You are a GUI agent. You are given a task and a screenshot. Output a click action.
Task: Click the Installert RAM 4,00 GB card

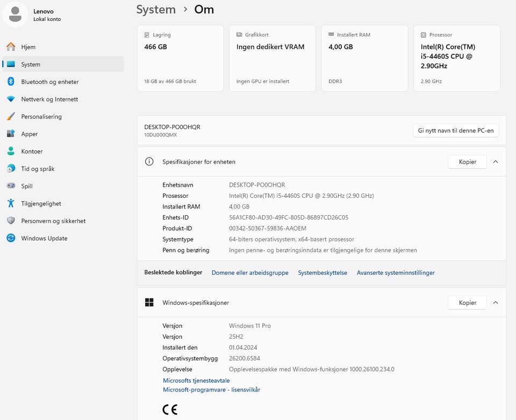click(x=364, y=58)
